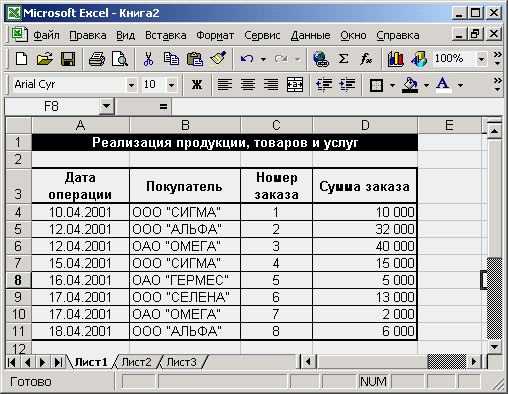Paste from clipboard with the clipboard icon
The image size is (508, 394).
point(195,59)
